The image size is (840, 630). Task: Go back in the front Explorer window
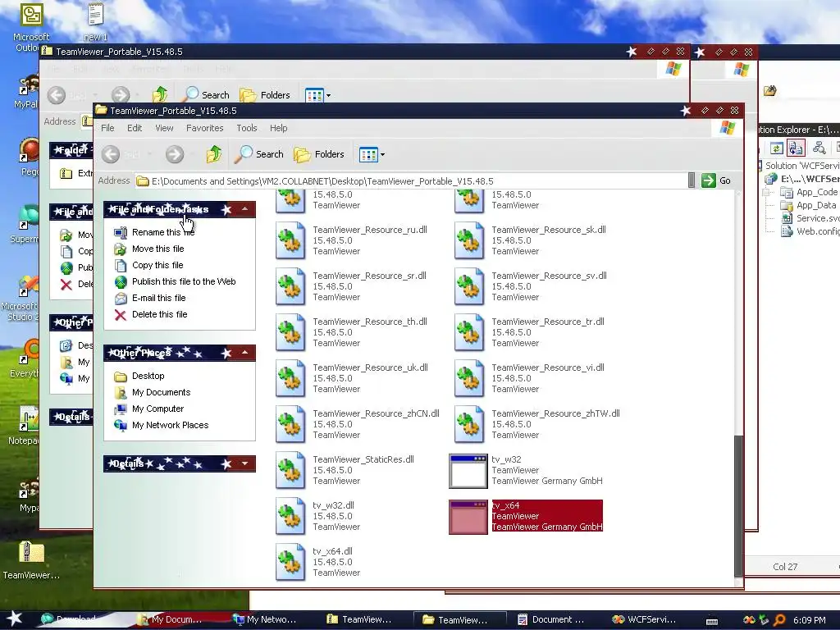pyautogui.click(x=111, y=154)
